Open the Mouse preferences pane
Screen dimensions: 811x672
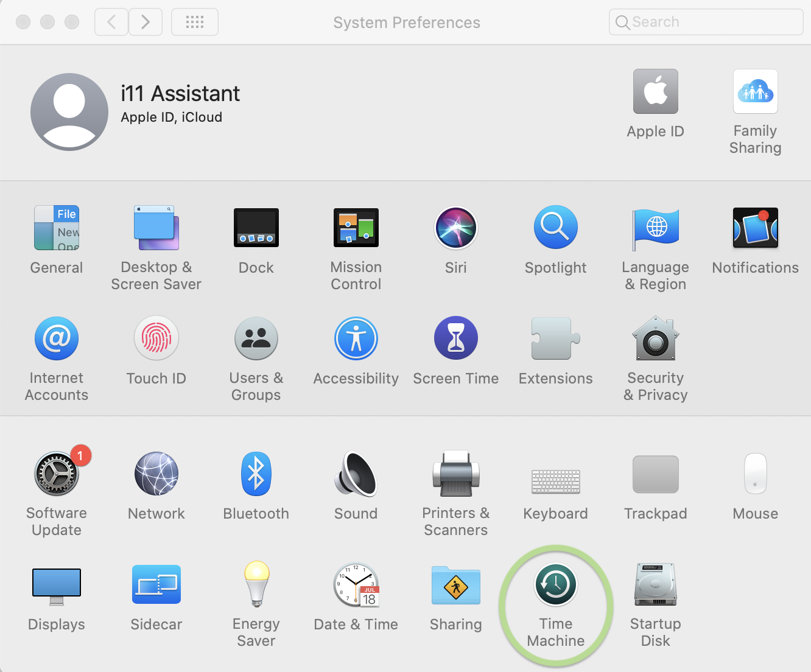(756, 474)
